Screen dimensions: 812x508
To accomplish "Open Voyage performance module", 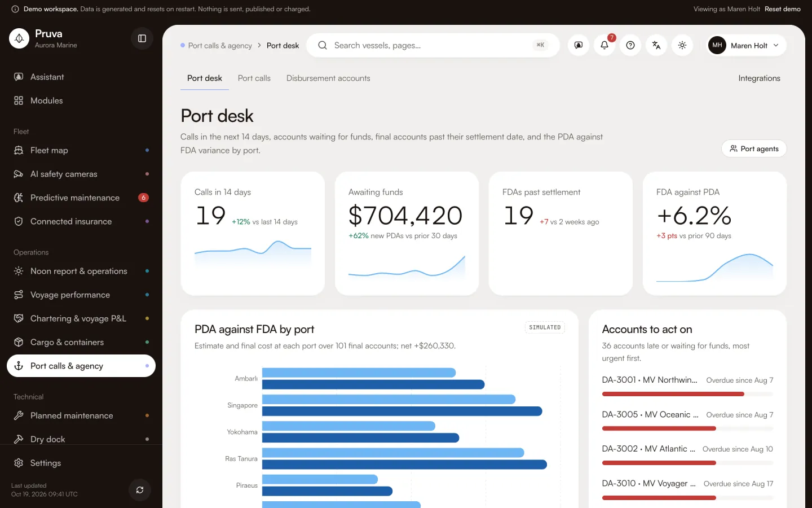I will point(81,295).
